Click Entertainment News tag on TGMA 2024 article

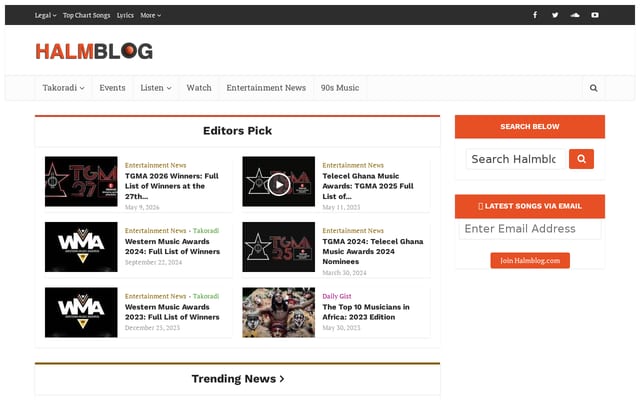[x=353, y=231]
